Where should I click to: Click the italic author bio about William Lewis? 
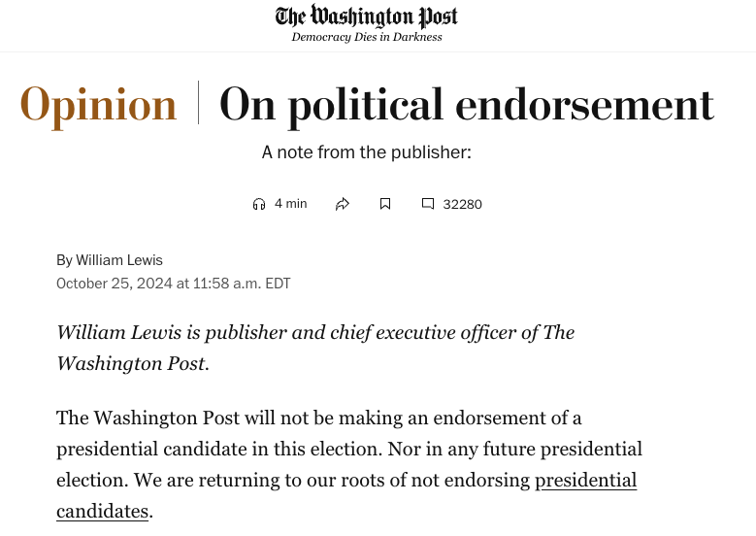click(315, 348)
